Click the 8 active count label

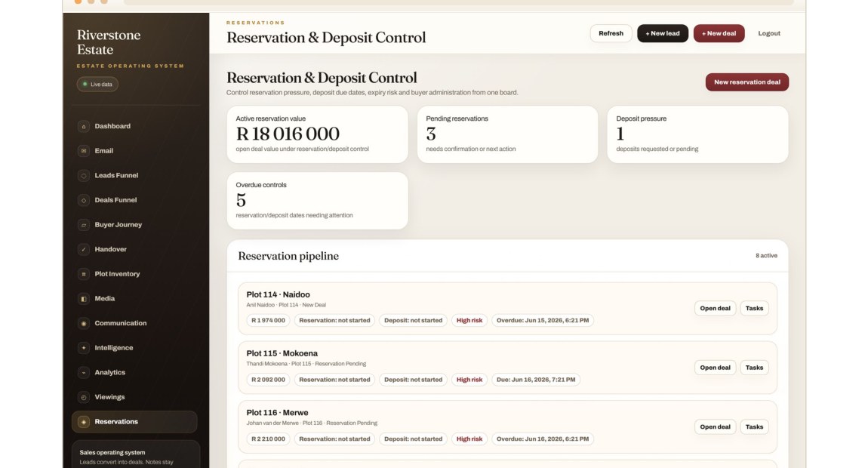[766, 256]
